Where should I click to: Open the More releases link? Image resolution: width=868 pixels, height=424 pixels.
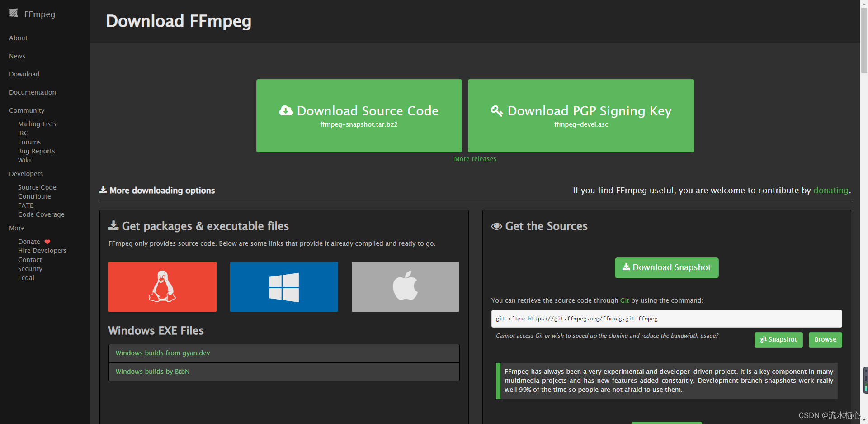[475, 158]
